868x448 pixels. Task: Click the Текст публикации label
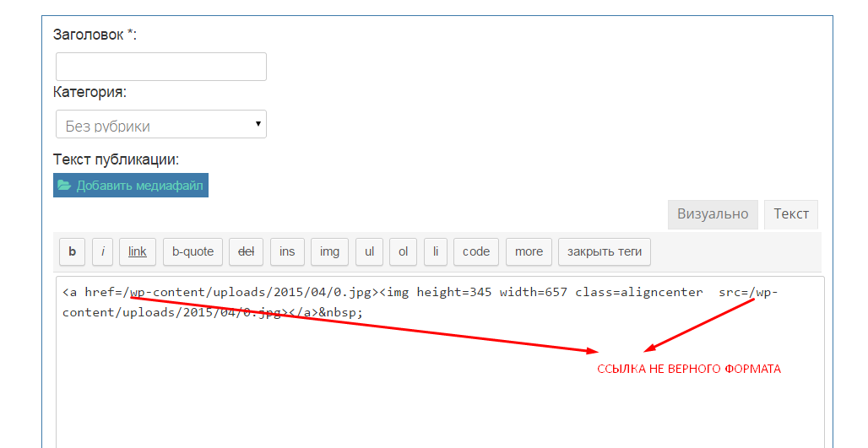coord(117,159)
